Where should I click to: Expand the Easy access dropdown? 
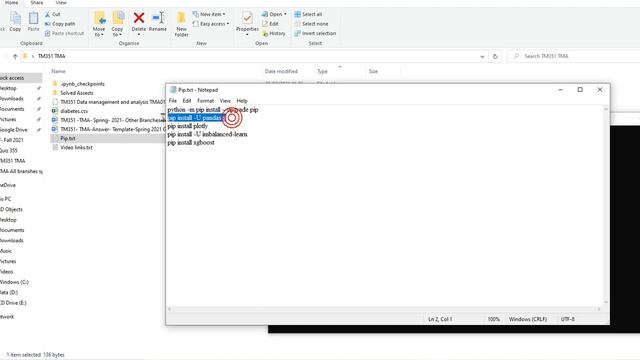click(211, 24)
